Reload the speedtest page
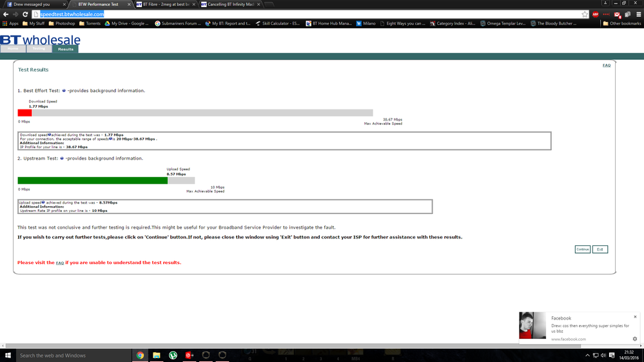The height and width of the screenshot is (362, 644). (x=25, y=14)
